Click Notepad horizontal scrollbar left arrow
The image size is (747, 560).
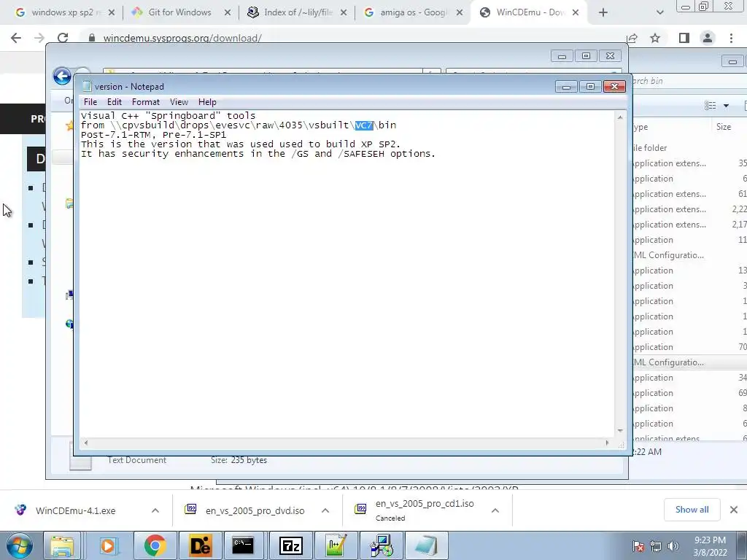pos(86,443)
